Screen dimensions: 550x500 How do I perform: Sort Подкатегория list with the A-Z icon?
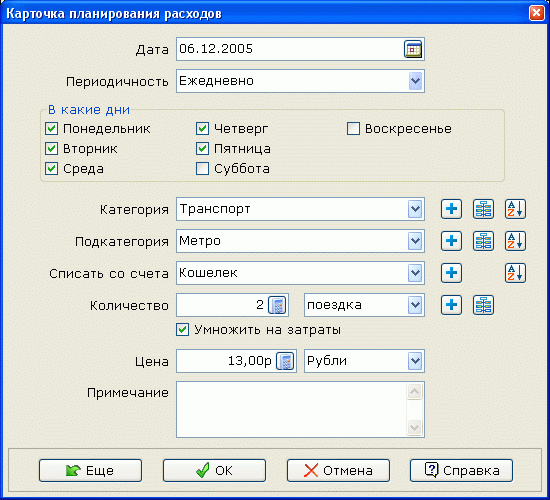coord(515,241)
